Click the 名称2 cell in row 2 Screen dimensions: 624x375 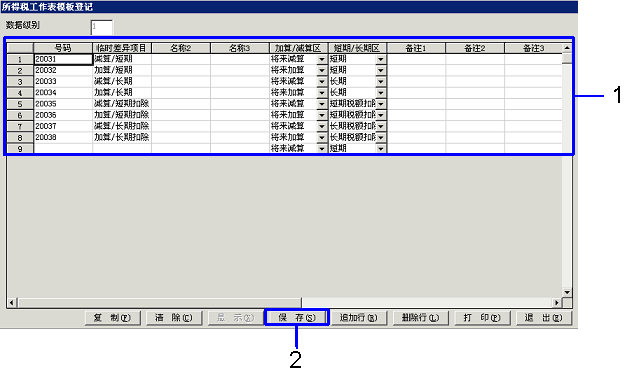coord(181,70)
